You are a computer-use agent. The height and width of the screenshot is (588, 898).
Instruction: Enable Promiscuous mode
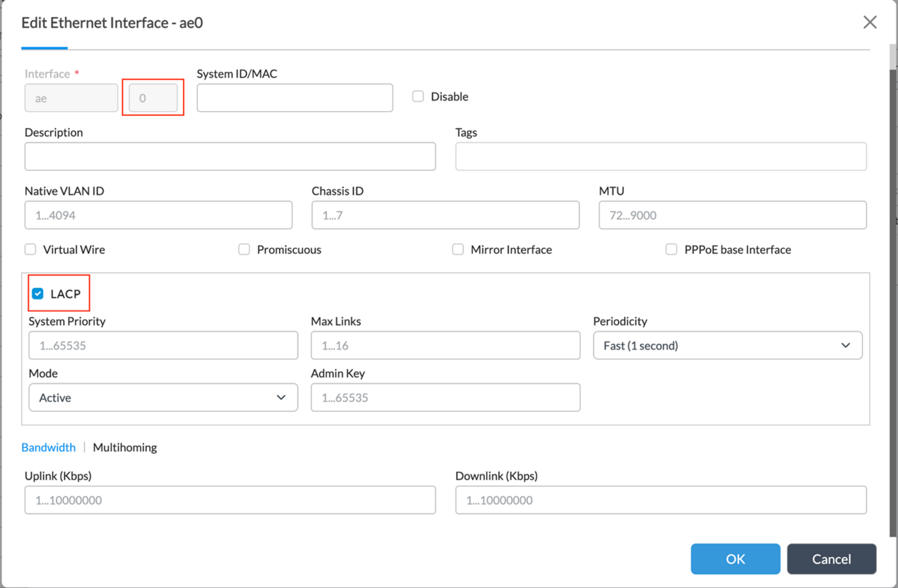pos(244,249)
